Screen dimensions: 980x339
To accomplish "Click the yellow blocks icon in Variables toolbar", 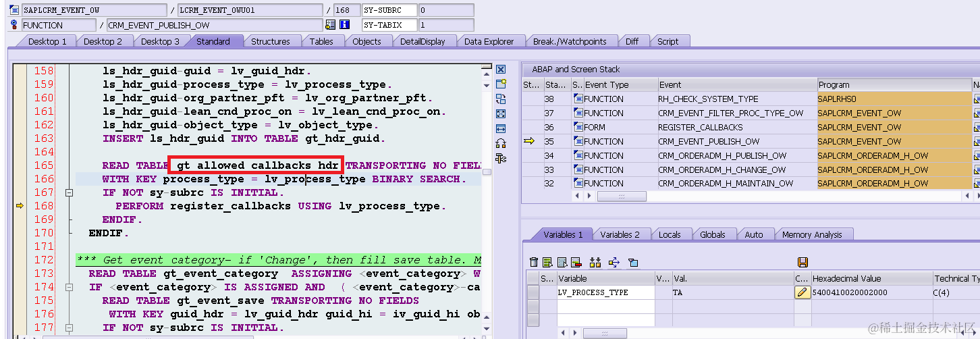I will tap(595, 262).
